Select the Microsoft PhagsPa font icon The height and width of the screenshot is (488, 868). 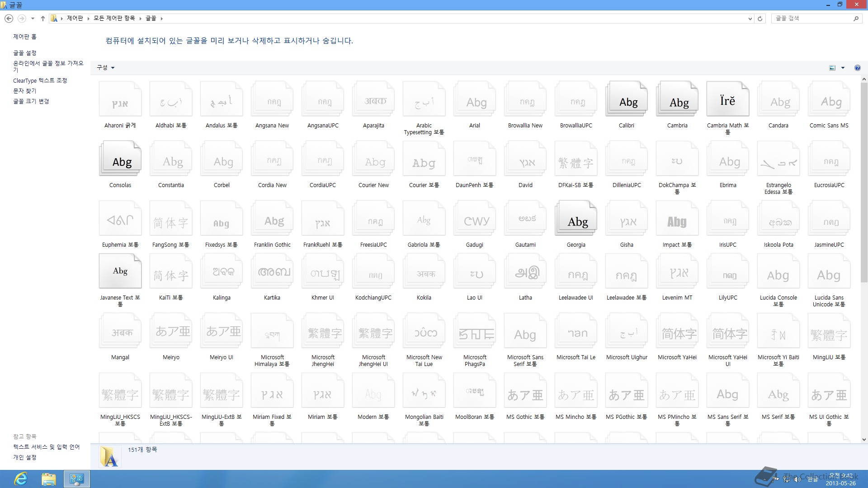475,331
